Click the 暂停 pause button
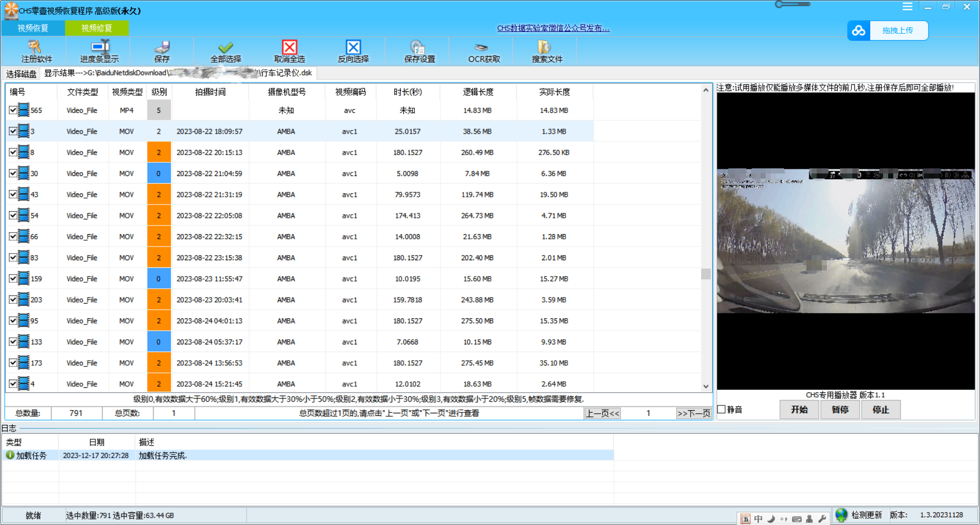980x525 pixels. (x=840, y=410)
